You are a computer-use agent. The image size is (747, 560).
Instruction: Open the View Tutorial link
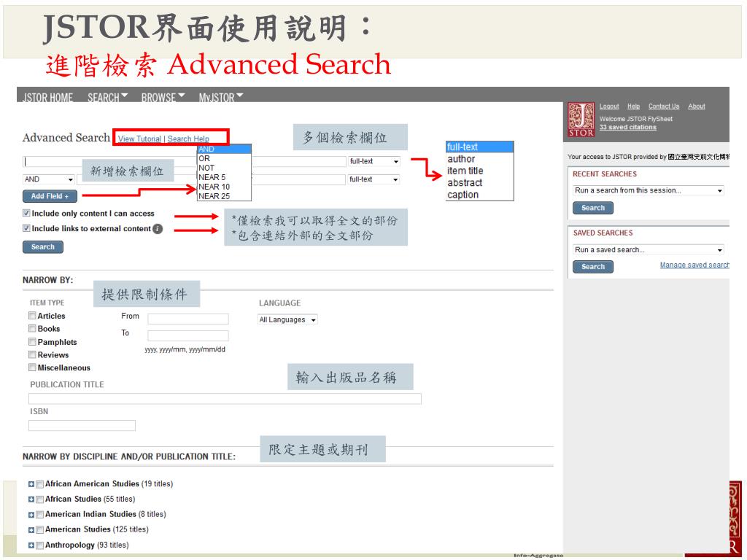click(x=139, y=139)
